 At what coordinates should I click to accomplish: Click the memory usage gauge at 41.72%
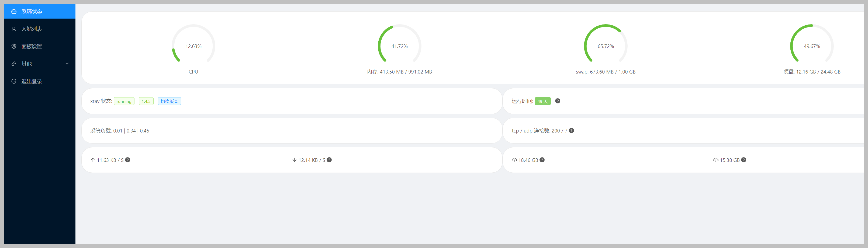coord(400,44)
